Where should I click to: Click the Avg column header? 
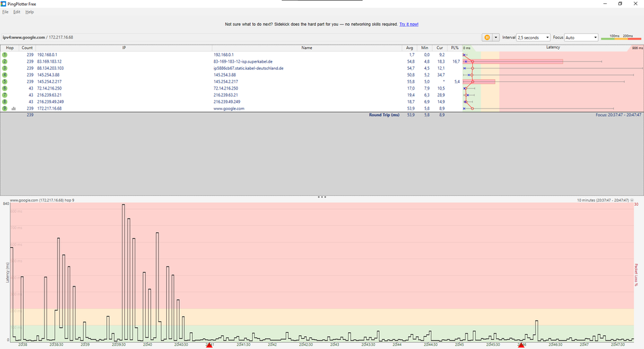click(x=409, y=48)
